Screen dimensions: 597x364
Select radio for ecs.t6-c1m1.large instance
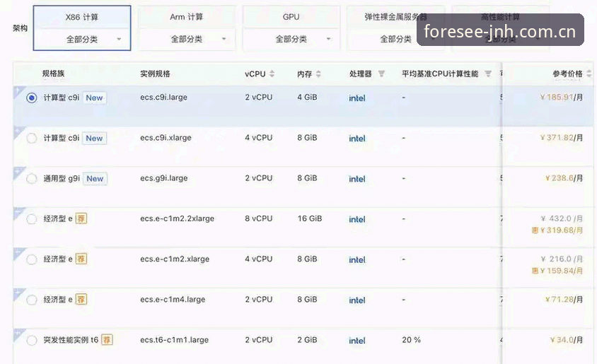click(x=32, y=340)
